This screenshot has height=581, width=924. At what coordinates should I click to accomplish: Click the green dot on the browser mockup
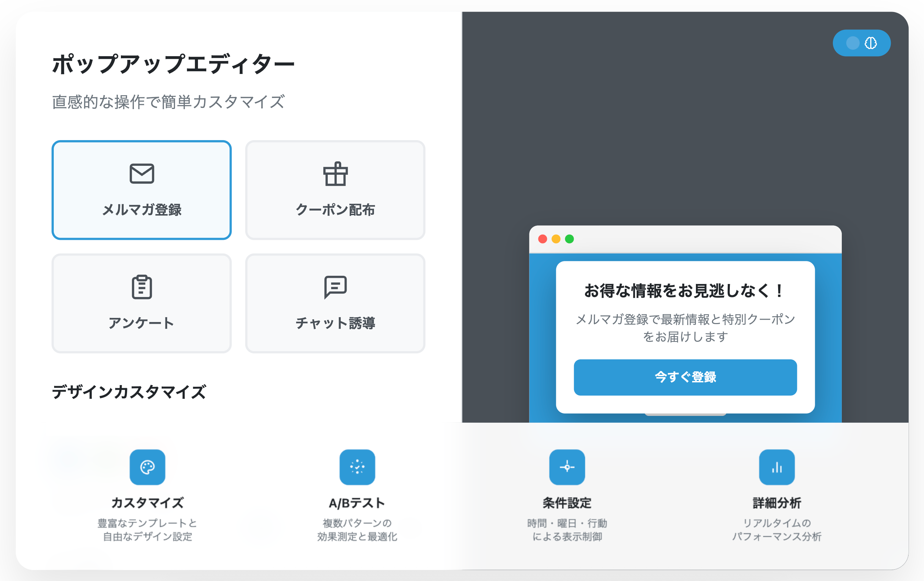tap(570, 239)
